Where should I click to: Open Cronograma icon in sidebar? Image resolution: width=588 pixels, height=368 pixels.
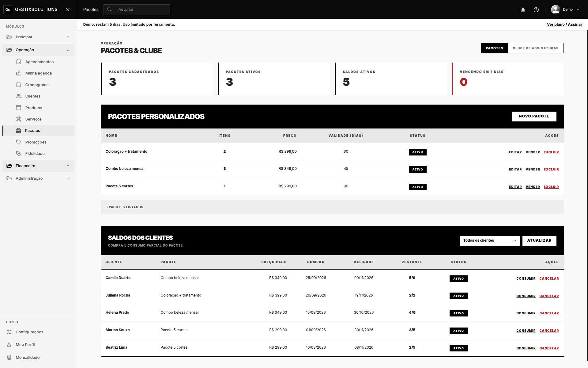[x=19, y=85]
